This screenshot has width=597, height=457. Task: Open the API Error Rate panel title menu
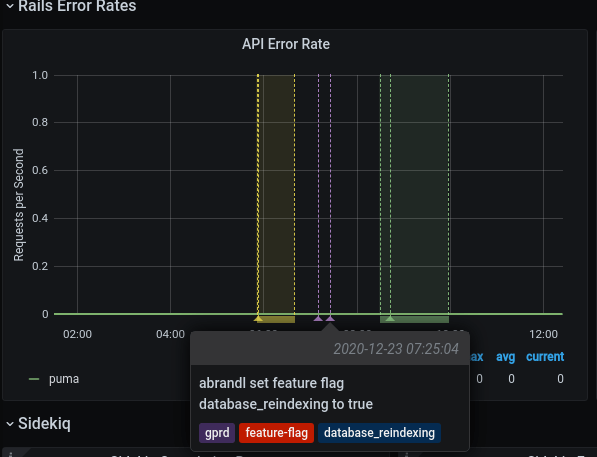coord(286,44)
